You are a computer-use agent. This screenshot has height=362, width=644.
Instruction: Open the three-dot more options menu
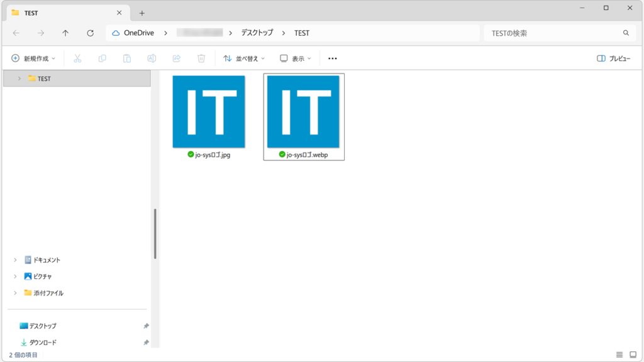[333, 58]
